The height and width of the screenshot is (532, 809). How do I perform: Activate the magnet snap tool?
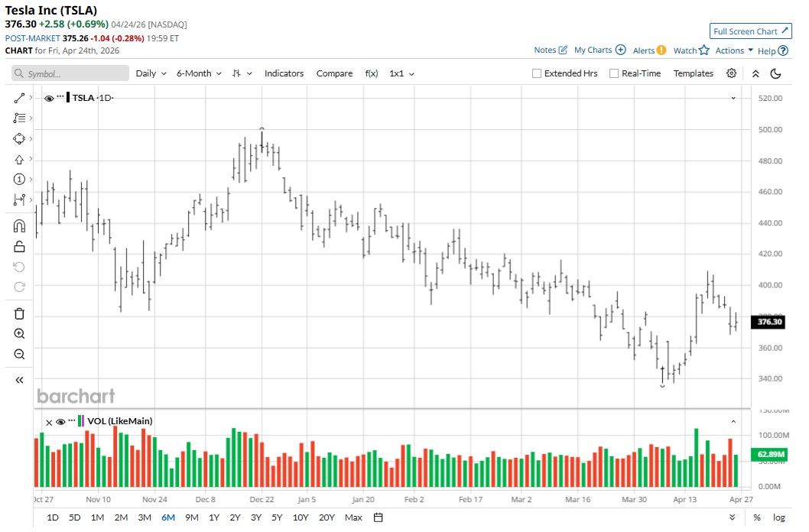pos(19,225)
